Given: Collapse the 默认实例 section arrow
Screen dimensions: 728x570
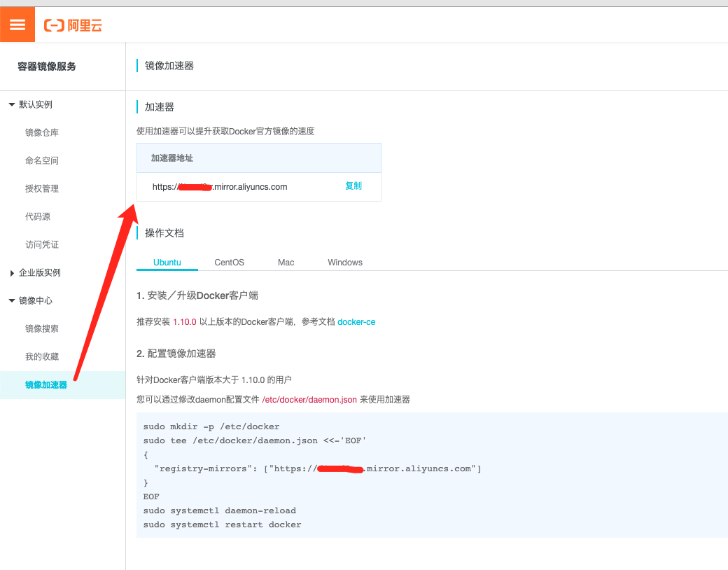Looking at the screenshot, I should tap(12, 104).
